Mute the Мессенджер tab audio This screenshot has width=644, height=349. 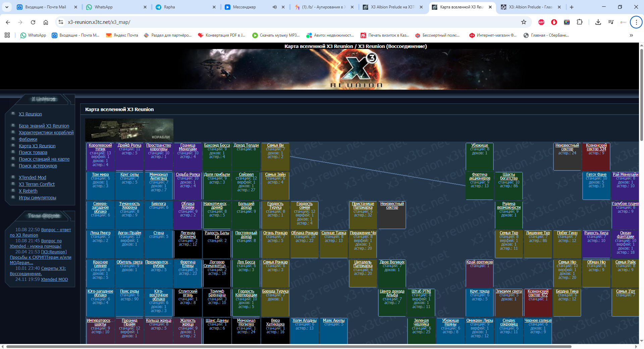coord(275,7)
